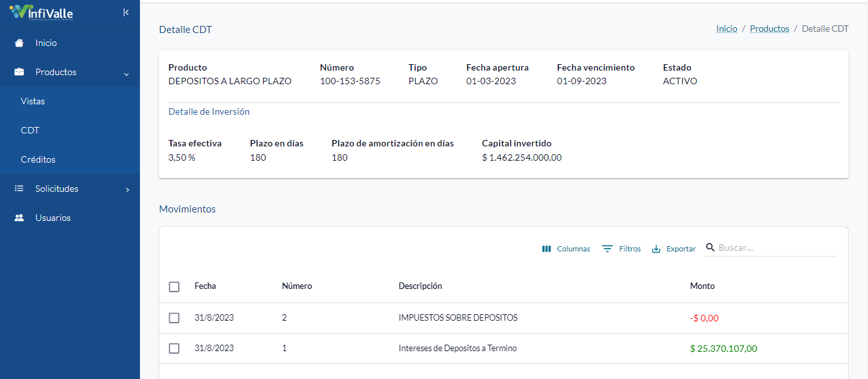Viewport: 868px width, 379px height.
Task: Click the briefcase icon beside Productos
Action: (19, 72)
